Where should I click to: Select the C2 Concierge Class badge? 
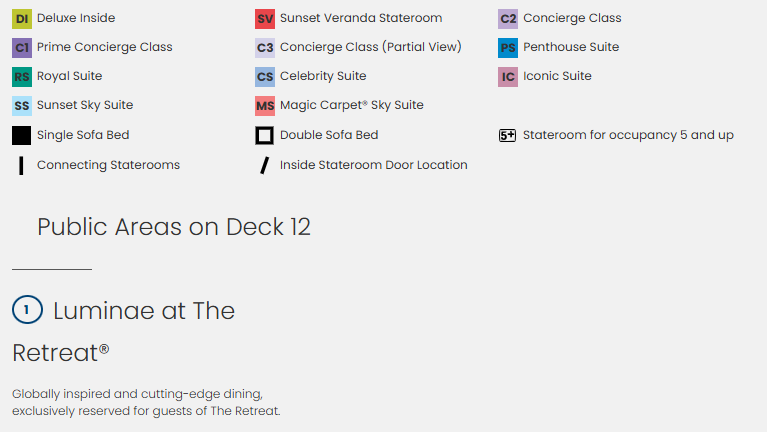click(x=508, y=18)
